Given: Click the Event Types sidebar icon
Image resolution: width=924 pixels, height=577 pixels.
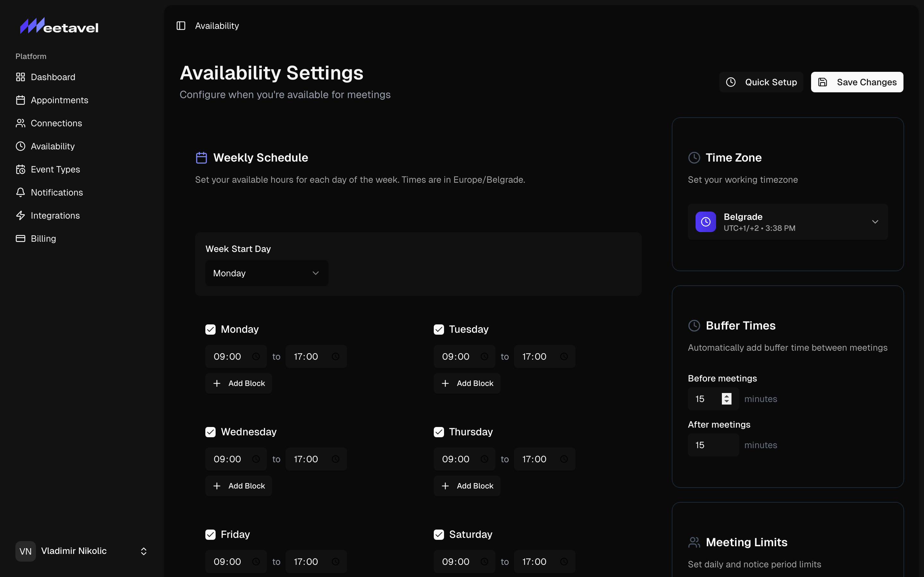Looking at the screenshot, I should (x=21, y=169).
